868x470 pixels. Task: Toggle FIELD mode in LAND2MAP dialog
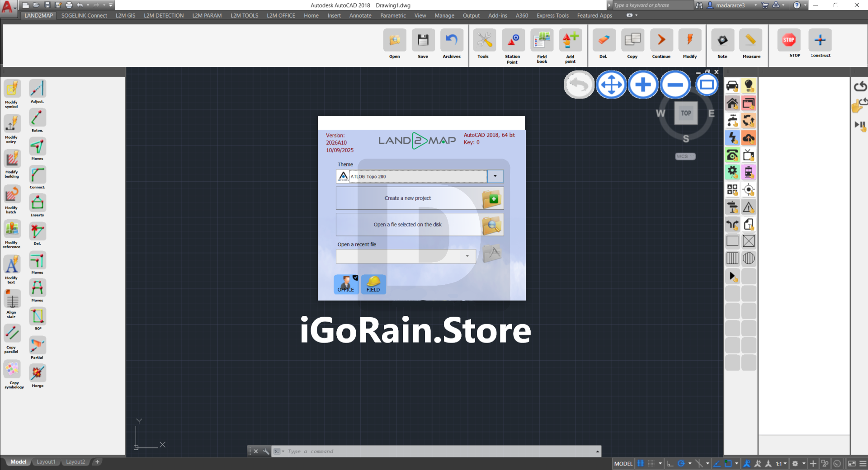373,284
